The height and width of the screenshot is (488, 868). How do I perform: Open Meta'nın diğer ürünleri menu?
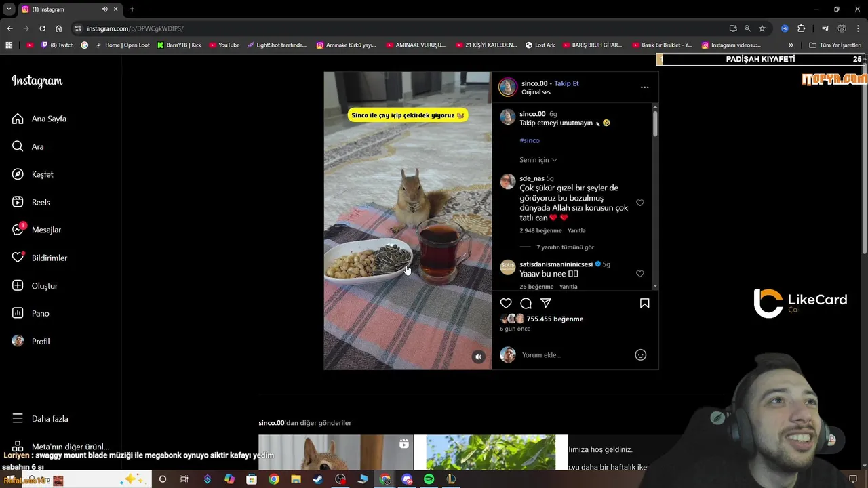[x=60, y=447]
